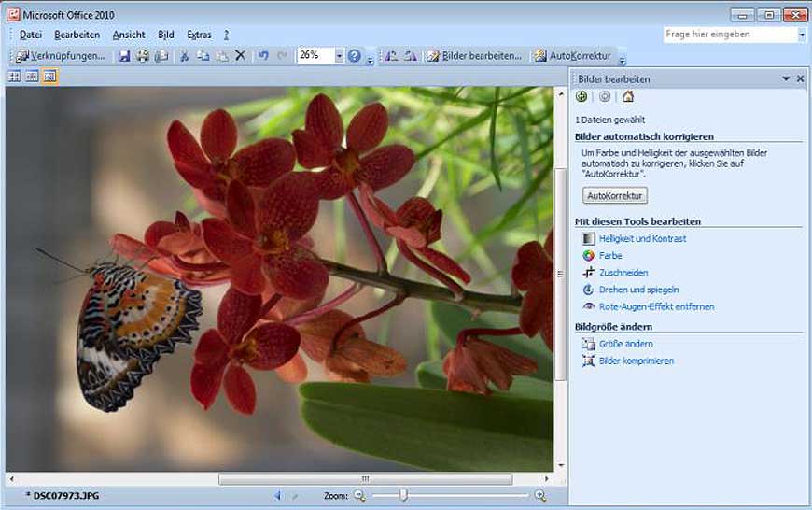Expand the options arrow after AutoKorrektur
Viewport: 812px width, 510px height.
[x=622, y=61]
